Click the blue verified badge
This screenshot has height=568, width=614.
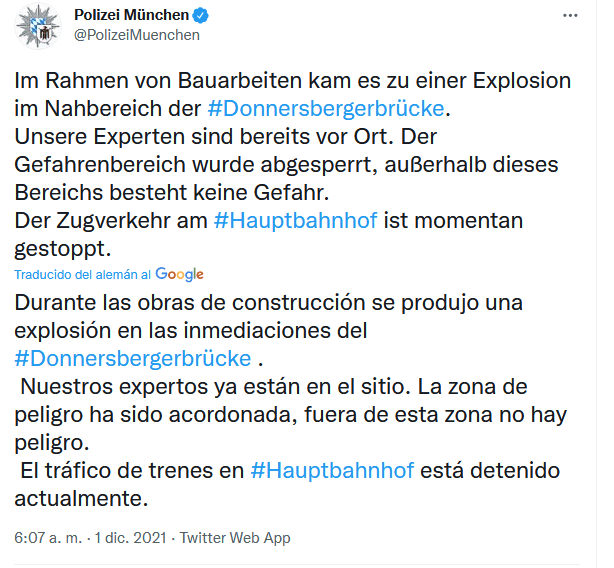pos(200,15)
